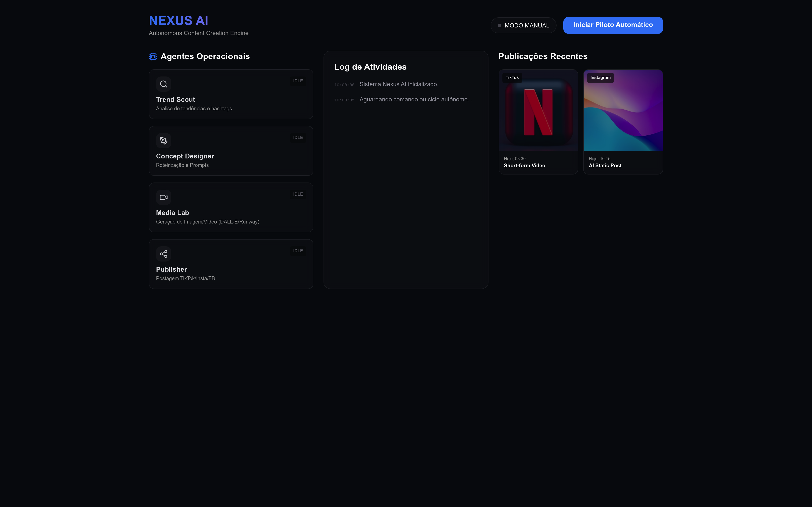Image resolution: width=812 pixels, height=507 pixels.
Task: Click the Trend Scout magnifier icon
Action: click(163, 84)
